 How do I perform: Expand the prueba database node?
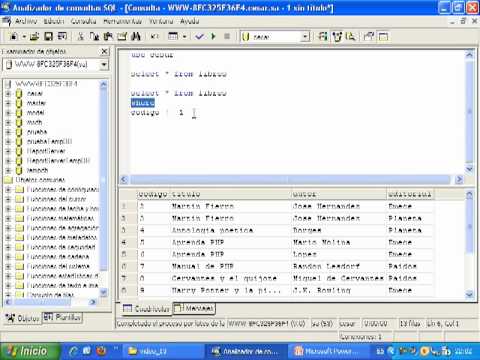point(8,132)
